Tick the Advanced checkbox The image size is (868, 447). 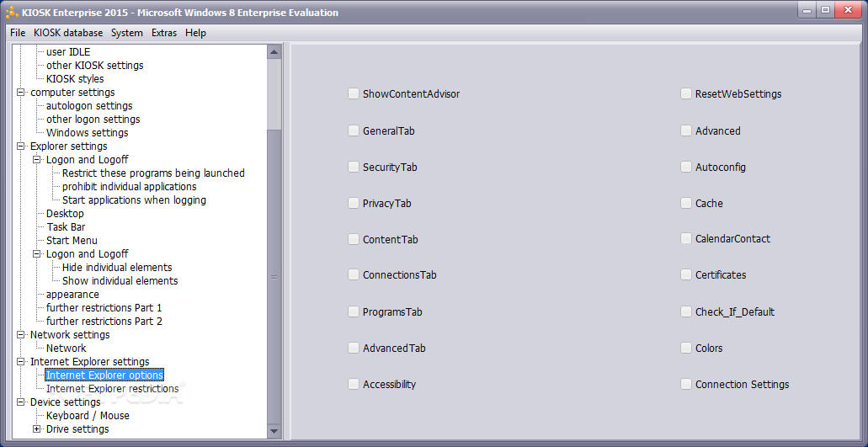(686, 130)
